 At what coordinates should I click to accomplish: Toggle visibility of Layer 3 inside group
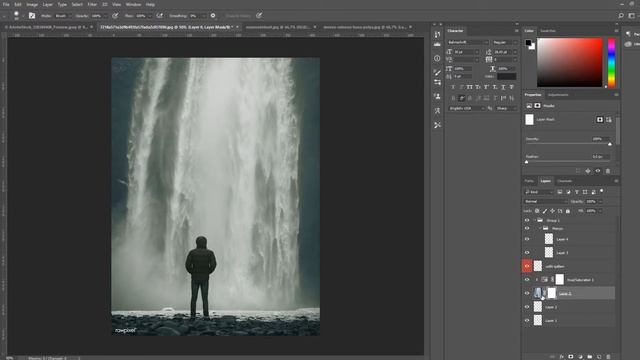click(527, 253)
